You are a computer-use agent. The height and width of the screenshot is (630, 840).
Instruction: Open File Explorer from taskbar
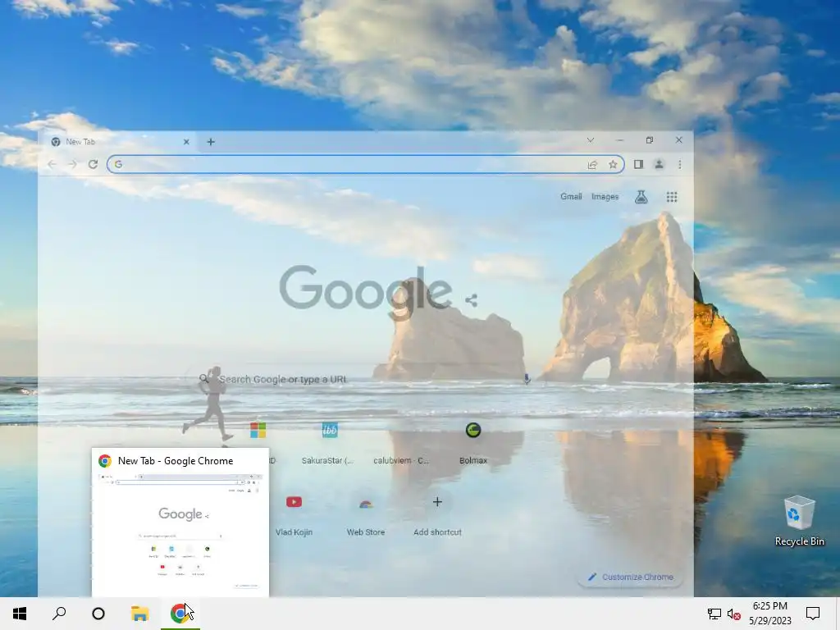pyautogui.click(x=139, y=614)
